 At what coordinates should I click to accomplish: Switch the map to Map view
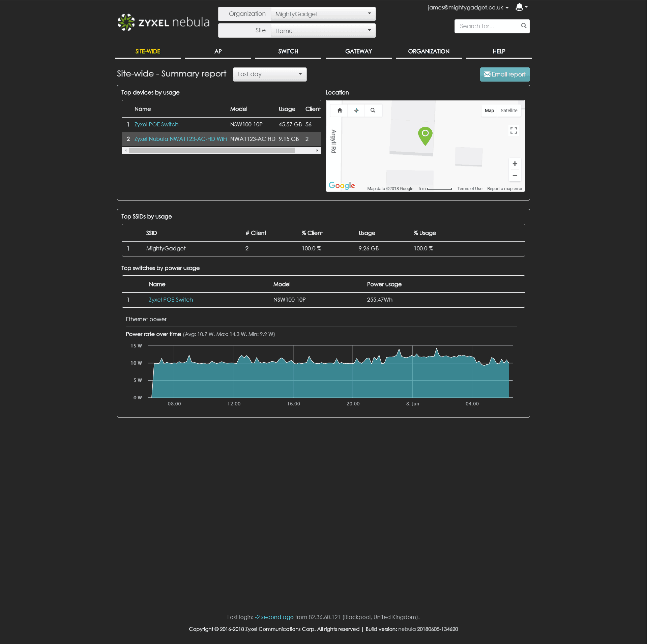click(x=489, y=111)
